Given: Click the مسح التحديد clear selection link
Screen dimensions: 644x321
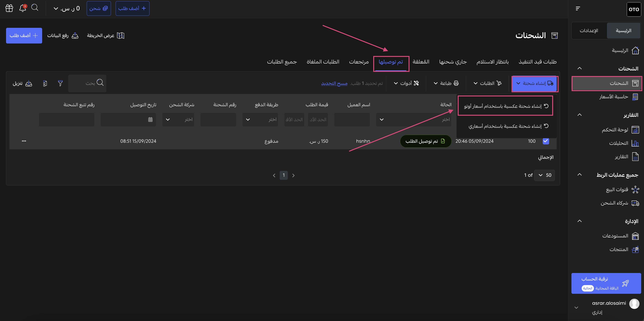Looking at the screenshot, I should tap(334, 83).
